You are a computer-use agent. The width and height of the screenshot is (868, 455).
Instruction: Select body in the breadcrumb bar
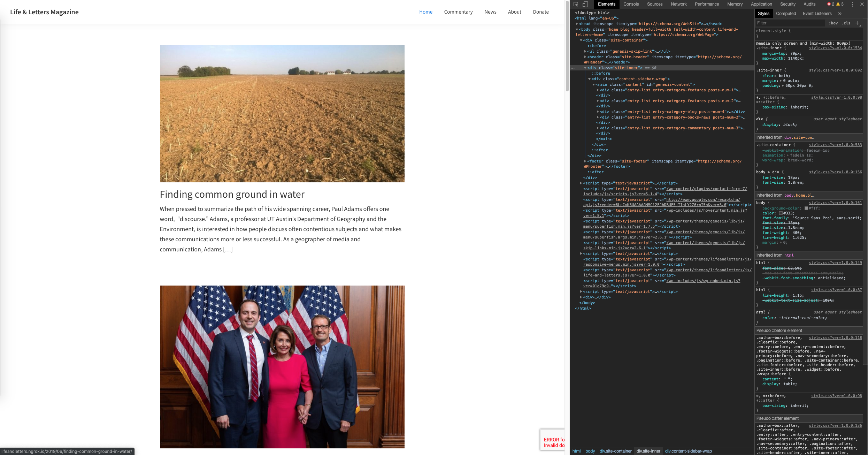point(590,451)
